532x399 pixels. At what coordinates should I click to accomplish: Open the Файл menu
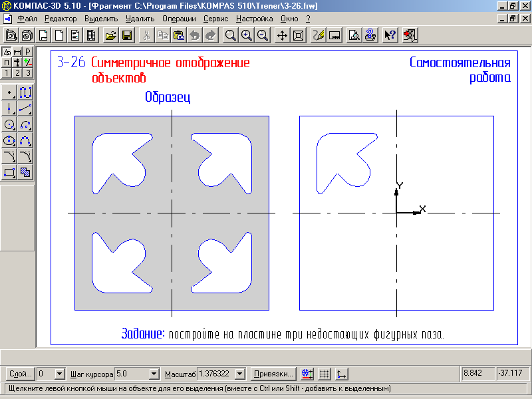(x=27, y=19)
